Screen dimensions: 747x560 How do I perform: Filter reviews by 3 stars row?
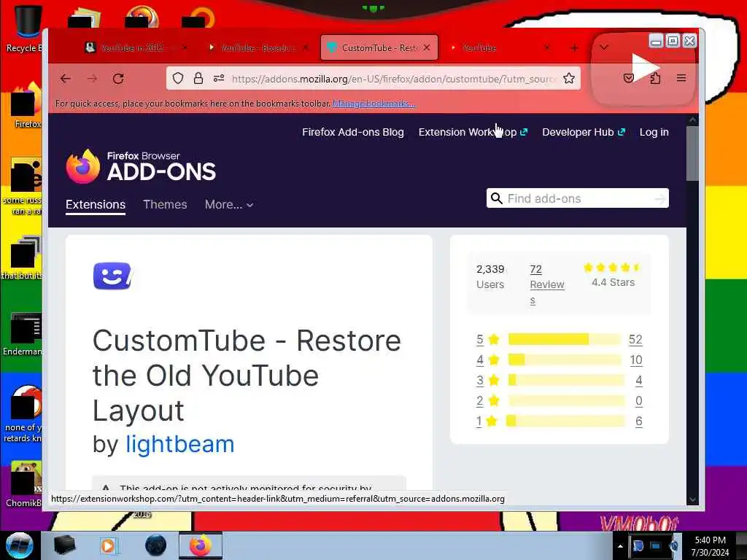[560, 381]
